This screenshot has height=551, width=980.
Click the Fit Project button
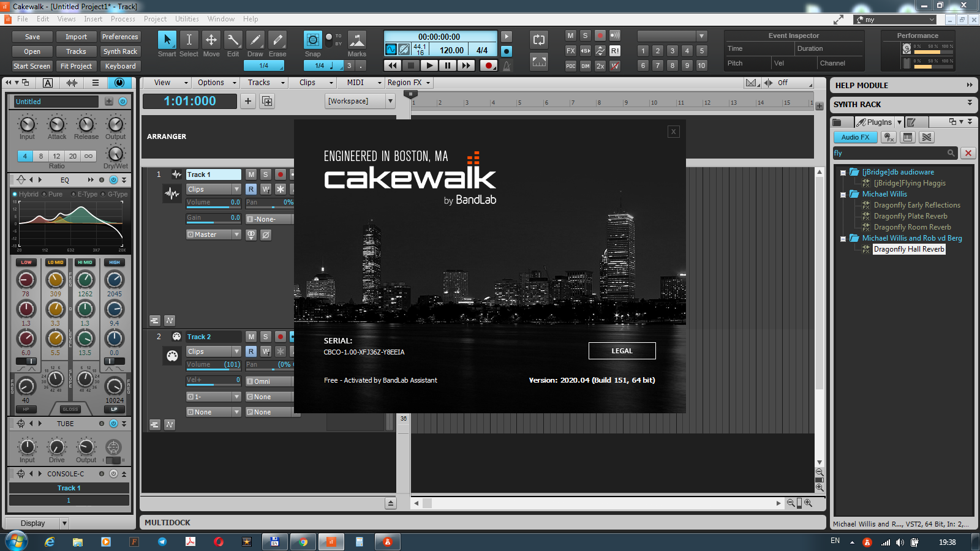tap(76, 66)
